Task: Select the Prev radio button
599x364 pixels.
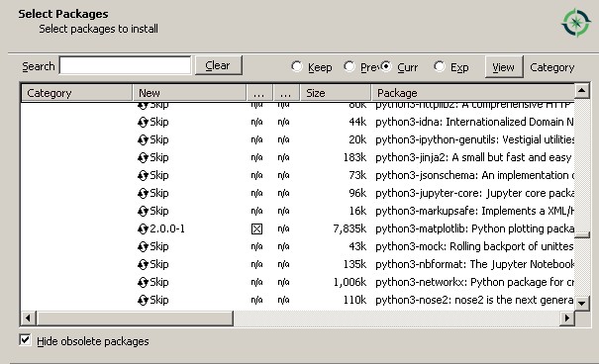Action: click(x=349, y=67)
